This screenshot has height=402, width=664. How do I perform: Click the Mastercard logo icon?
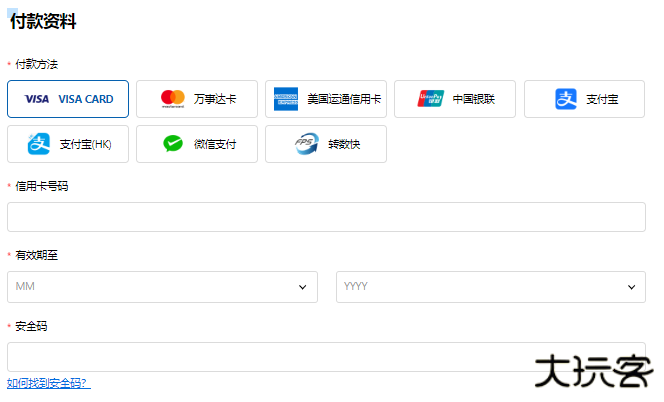[x=173, y=99]
